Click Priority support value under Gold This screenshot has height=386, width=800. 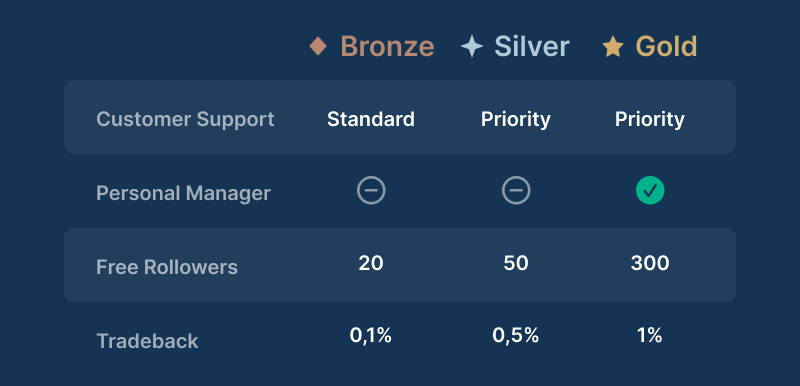[x=649, y=119]
